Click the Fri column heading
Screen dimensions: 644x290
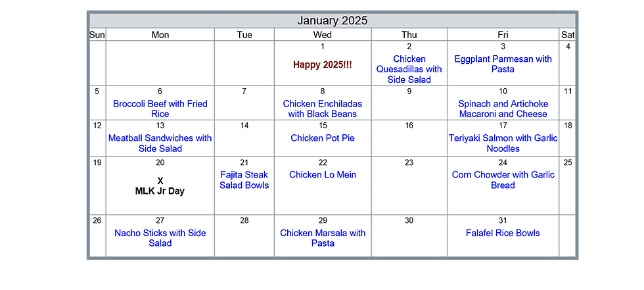(x=503, y=35)
